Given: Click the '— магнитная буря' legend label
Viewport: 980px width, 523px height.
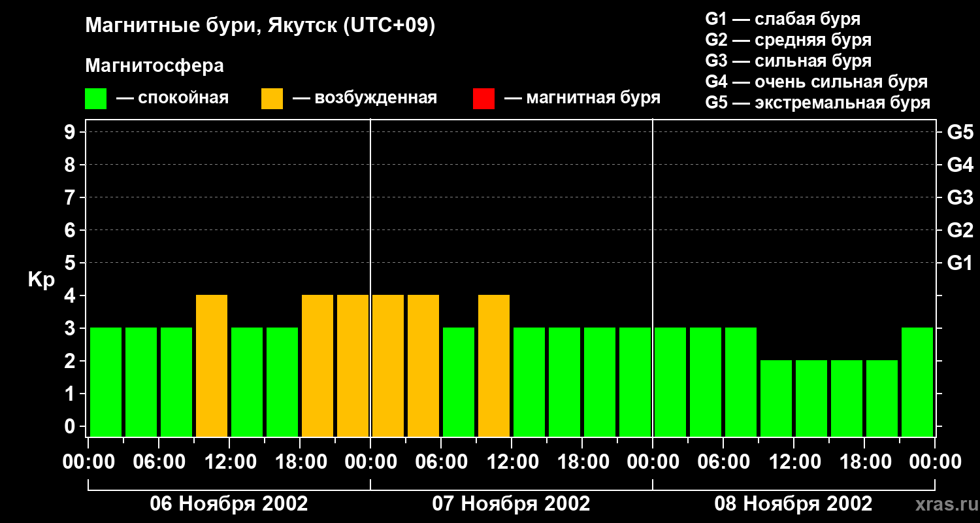Looking at the screenshot, I should [582, 98].
